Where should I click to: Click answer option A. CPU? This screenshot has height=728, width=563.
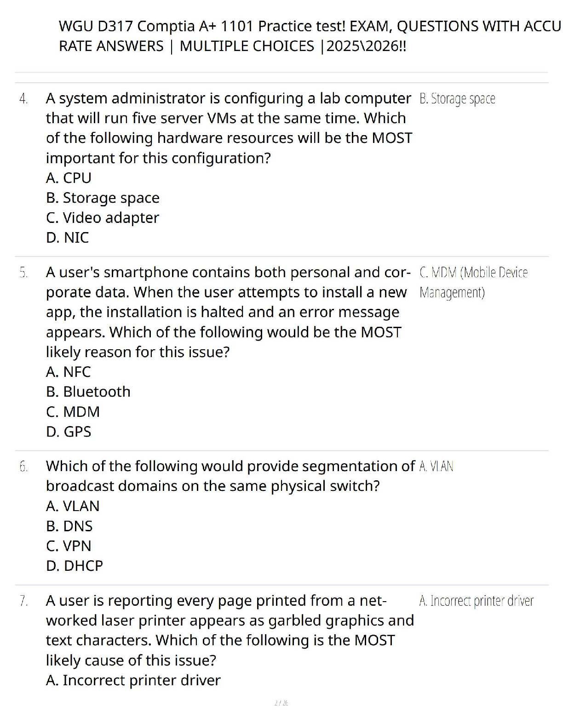[69, 178]
